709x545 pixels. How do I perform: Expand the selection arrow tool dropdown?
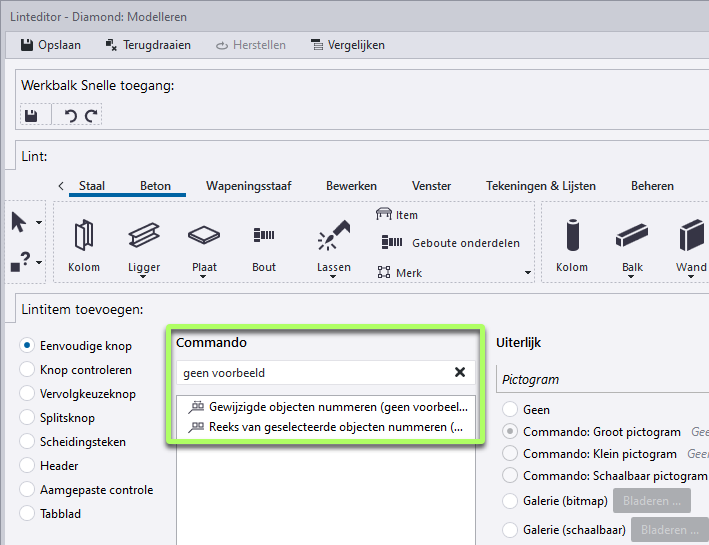tap(39, 223)
